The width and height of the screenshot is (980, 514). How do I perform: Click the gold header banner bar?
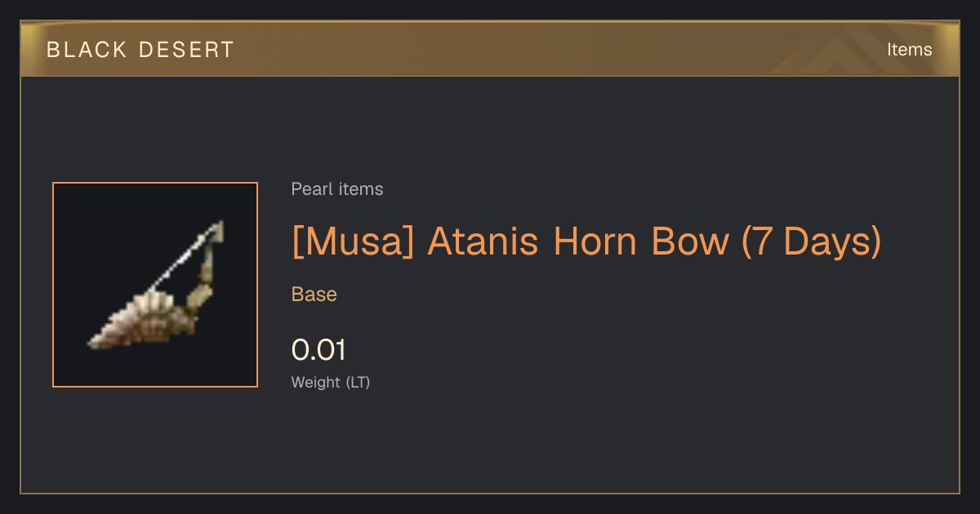click(490, 49)
